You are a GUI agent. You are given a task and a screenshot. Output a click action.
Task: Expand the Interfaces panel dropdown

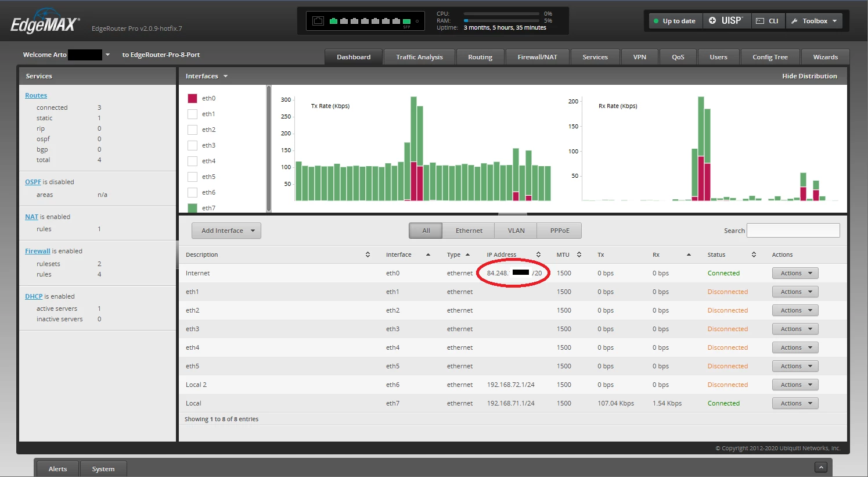click(225, 76)
